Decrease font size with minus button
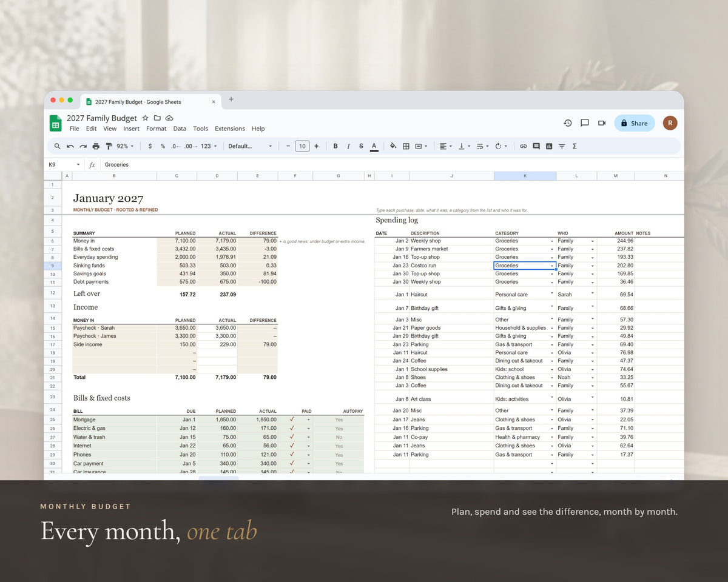 (288, 146)
